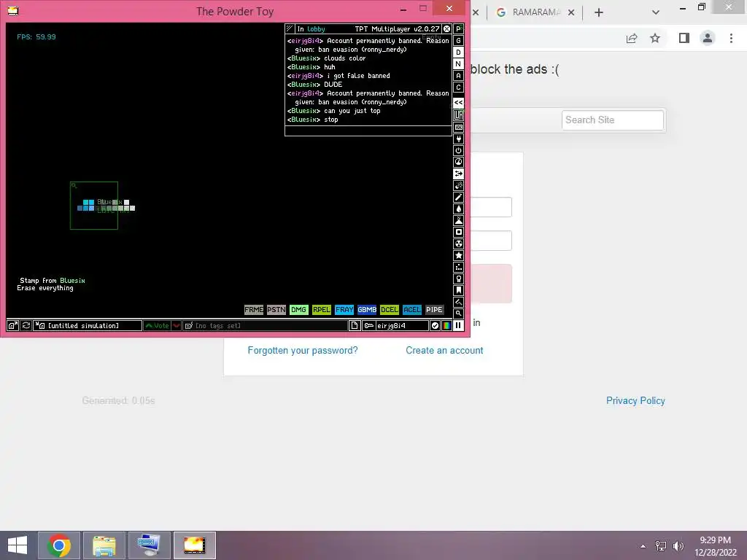
Task: Click the pencil icon in chat header
Action: [x=290, y=28]
